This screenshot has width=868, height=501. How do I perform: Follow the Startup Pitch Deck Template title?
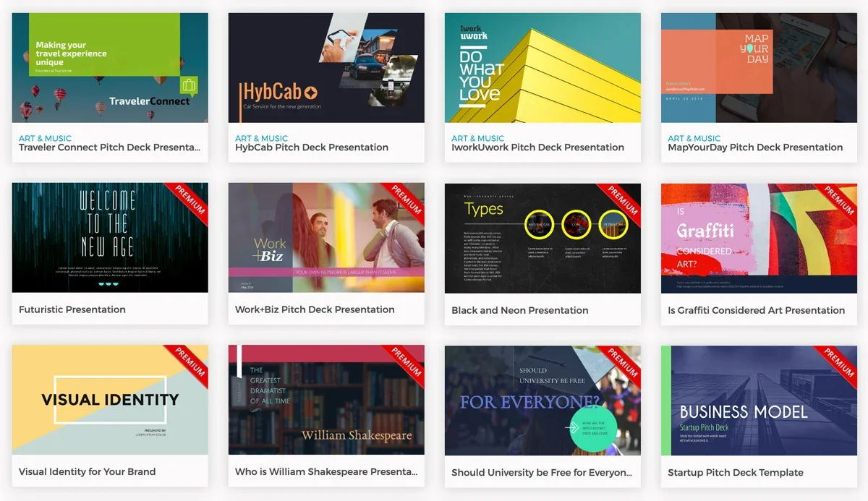[736, 472]
